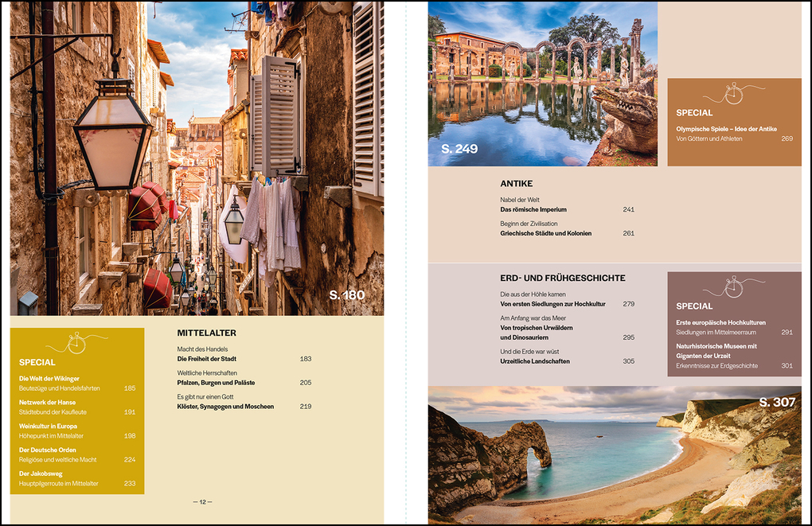Click the stopwatch icon in the yellow SPECIAL box
Screen dimensions: 812x526
click(x=76, y=343)
